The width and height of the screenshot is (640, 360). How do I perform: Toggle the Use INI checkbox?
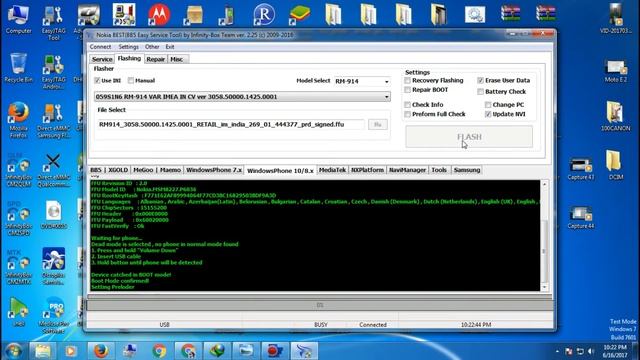97,80
